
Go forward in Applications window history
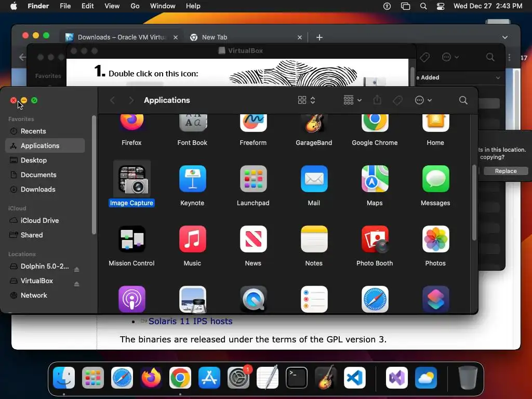pyautogui.click(x=131, y=100)
